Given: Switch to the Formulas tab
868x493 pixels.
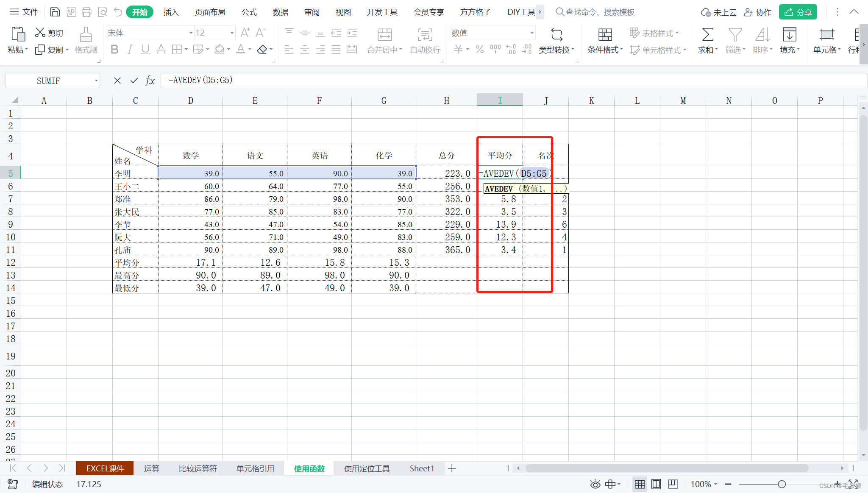Looking at the screenshot, I should [249, 12].
